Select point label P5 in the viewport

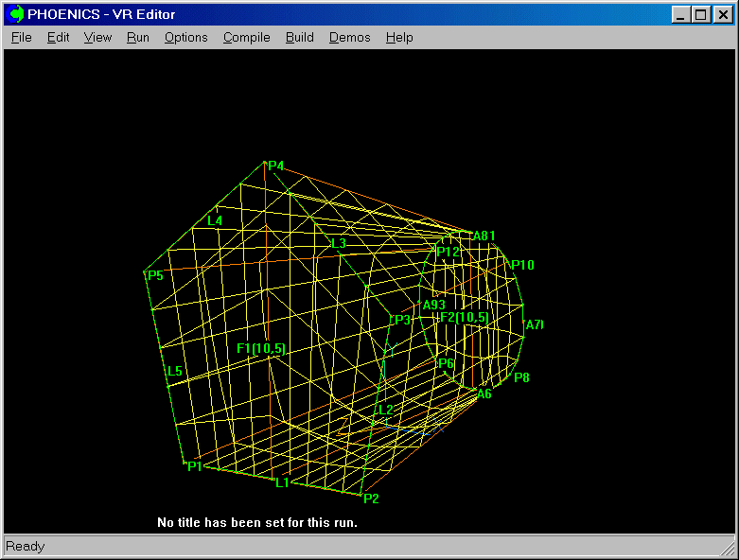155,276
